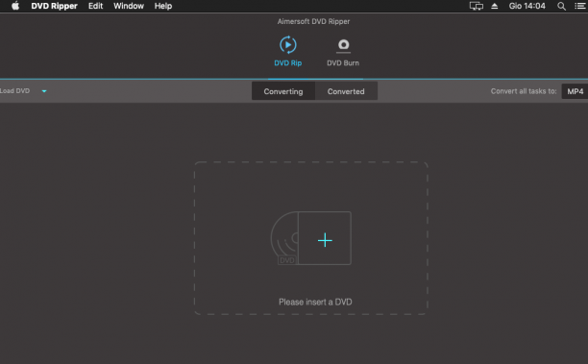Open the MP4 output format dropdown
Screen dimensions: 588x364
[x=575, y=91]
